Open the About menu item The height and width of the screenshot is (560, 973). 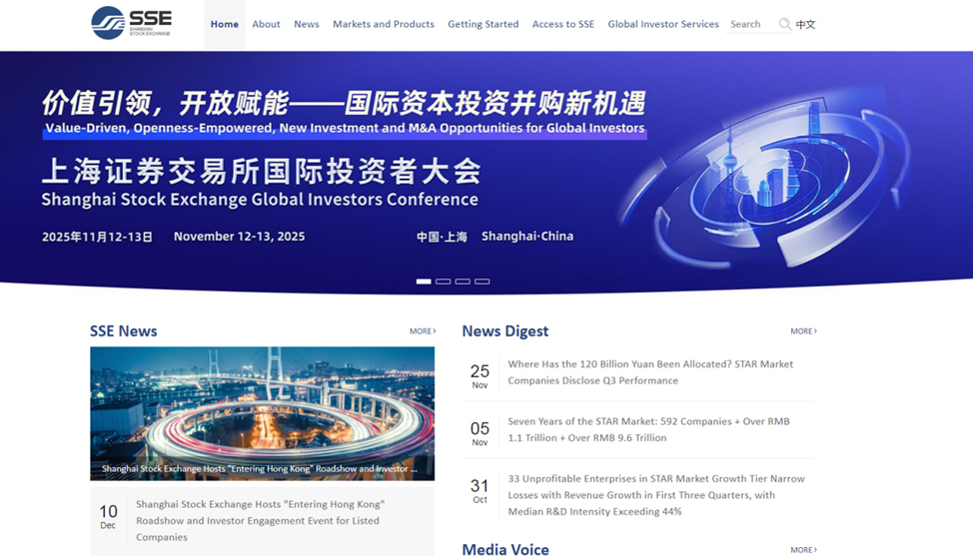coord(266,24)
